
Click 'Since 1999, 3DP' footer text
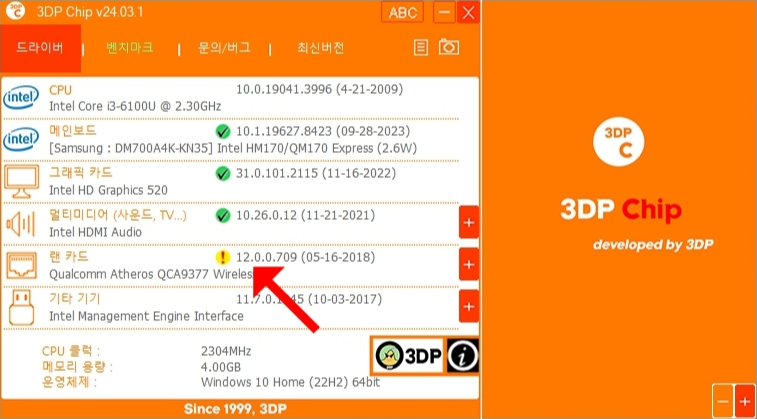[x=235, y=409]
